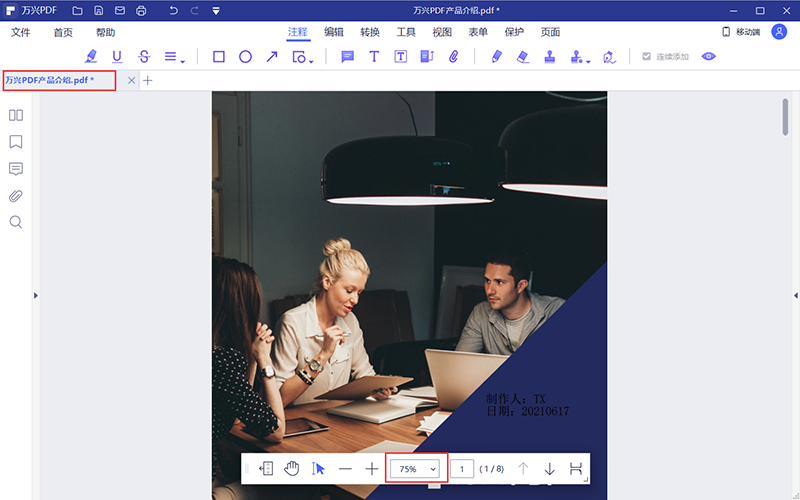Expand the stamp tool dropdown arrow
The width and height of the screenshot is (800, 500).
pos(588,61)
